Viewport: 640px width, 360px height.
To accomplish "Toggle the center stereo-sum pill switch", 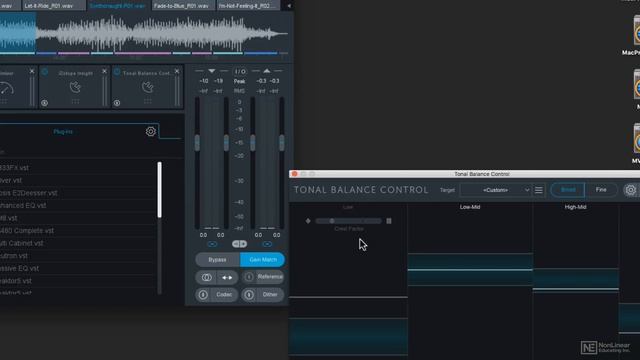I will pos(240,244).
